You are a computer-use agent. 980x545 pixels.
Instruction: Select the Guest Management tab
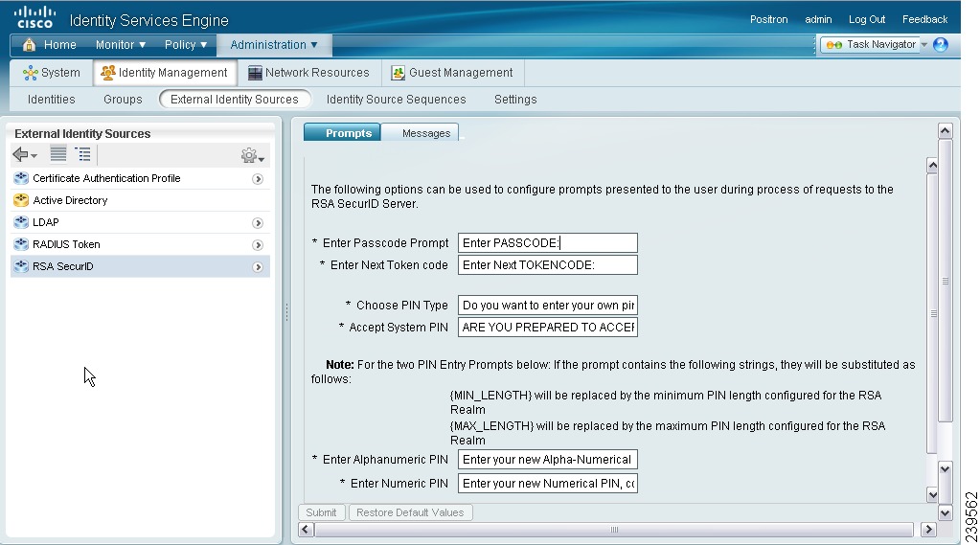[x=452, y=73]
